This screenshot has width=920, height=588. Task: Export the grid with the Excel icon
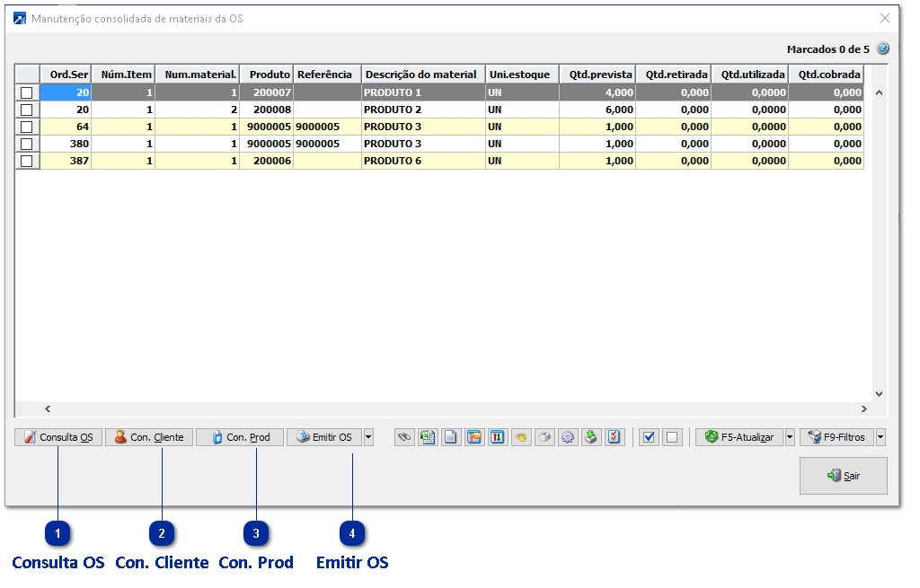tap(428, 437)
